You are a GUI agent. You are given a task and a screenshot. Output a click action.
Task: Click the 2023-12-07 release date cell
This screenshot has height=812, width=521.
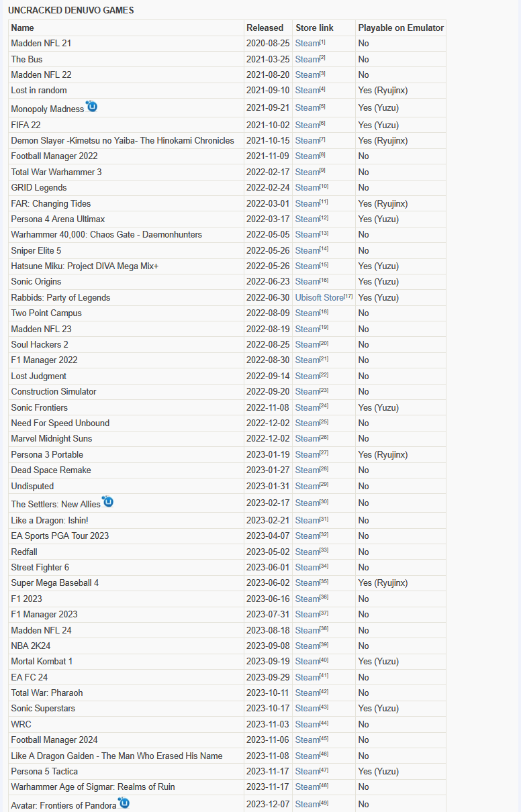[268, 805]
